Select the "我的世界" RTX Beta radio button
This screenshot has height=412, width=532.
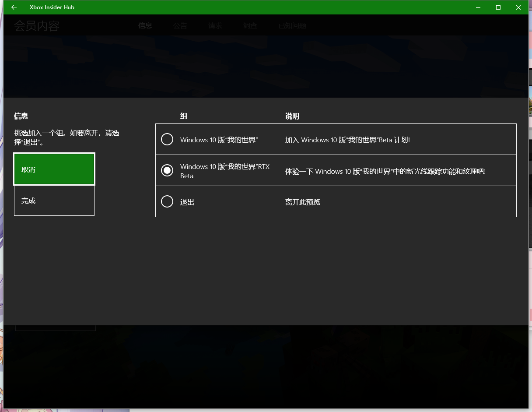pos(167,171)
